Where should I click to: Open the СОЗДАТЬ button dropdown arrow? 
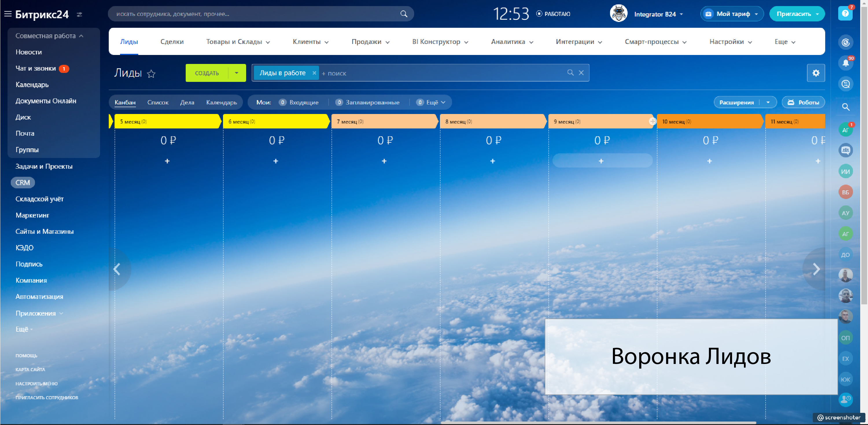237,73
